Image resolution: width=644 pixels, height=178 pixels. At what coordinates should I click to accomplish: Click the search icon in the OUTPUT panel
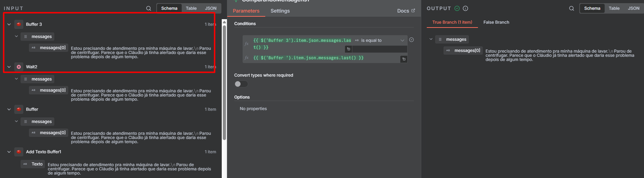tap(572, 8)
